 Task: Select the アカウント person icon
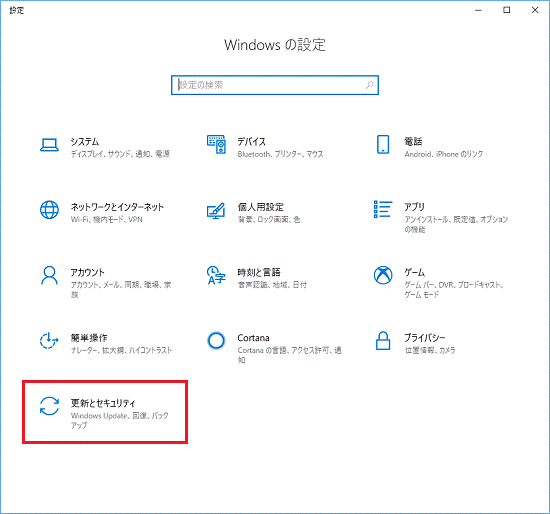49,275
